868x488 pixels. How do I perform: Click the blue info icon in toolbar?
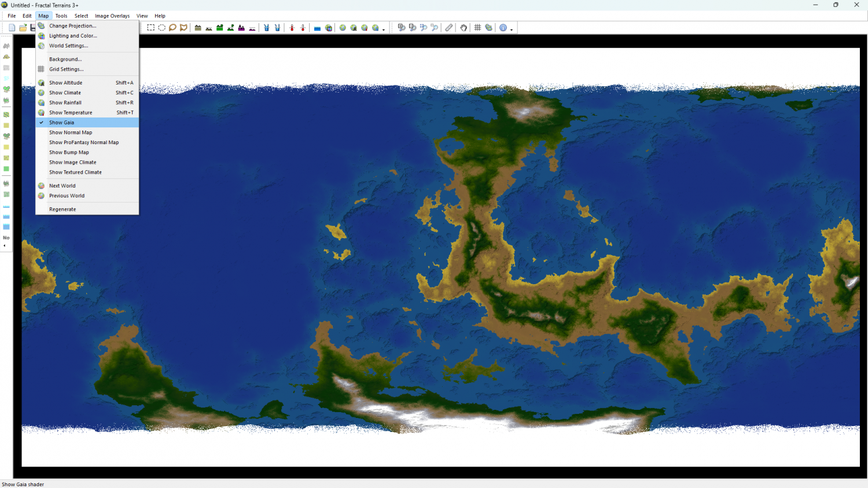pyautogui.click(x=503, y=28)
